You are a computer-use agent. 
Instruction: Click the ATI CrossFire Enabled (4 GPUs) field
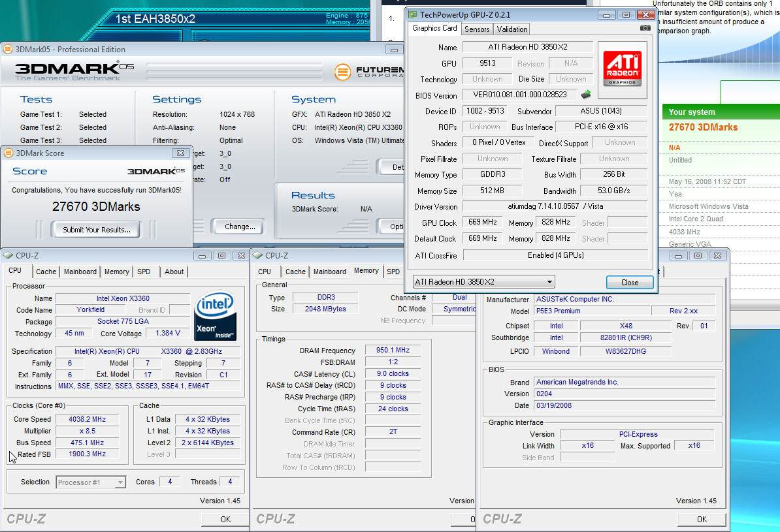[x=556, y=255]
